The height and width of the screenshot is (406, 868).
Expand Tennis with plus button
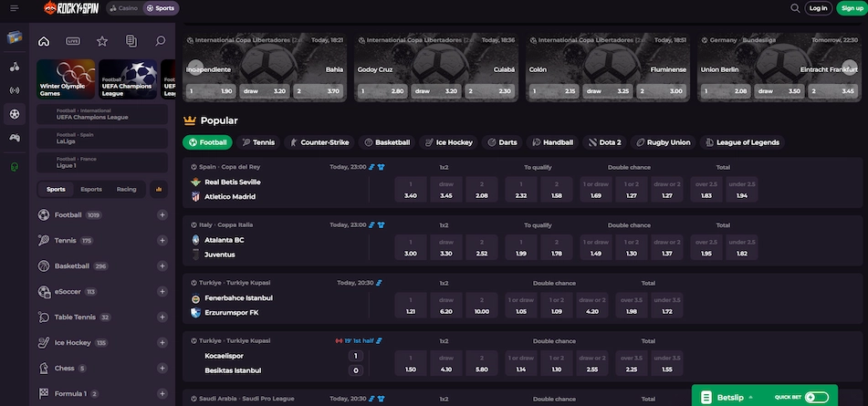click(x=162, y=241)
